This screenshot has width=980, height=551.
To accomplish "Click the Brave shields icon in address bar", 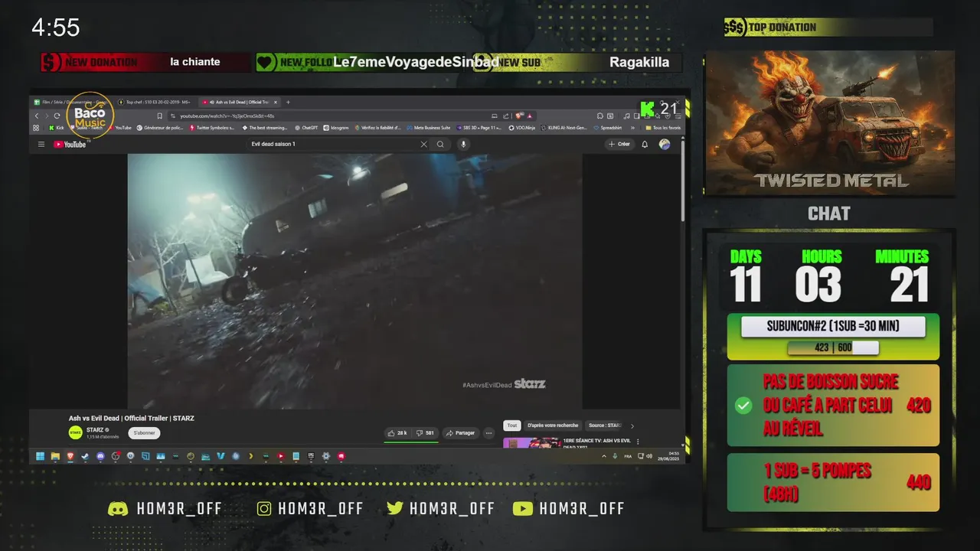I will [x=520, y=116].
